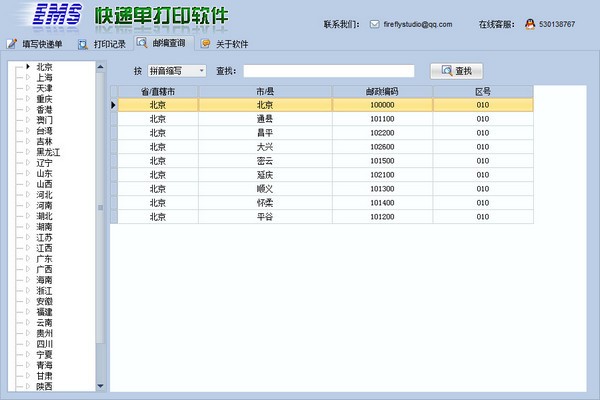This screenshot has width=600, height=400.
Task: Click the 打印记录 document icon
Action: (83, 44)
